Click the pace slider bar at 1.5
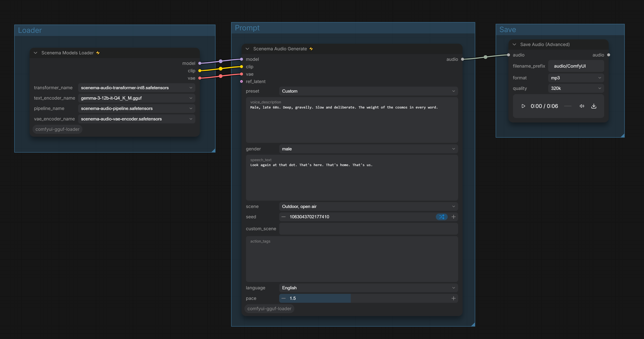The image size is (644, 339). point(368,298)
